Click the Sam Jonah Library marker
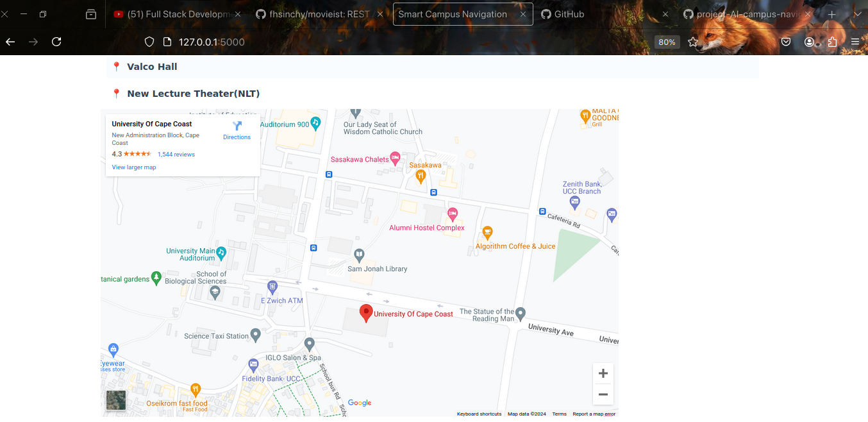This screenshot has height=422, width=868. [359, 255]
